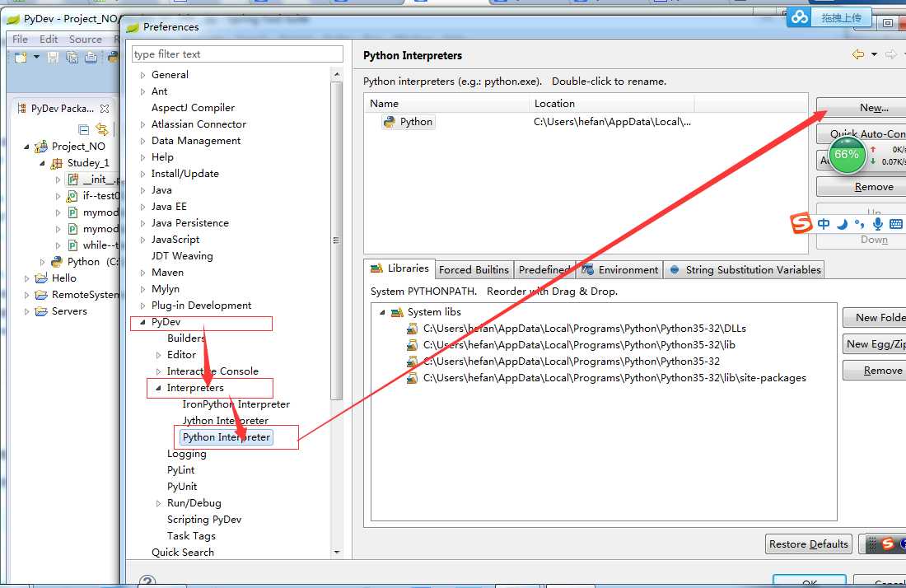Viewport: 906px width, 588px height.
Task: Select the PyLint preference item
Action: (181, 470)
